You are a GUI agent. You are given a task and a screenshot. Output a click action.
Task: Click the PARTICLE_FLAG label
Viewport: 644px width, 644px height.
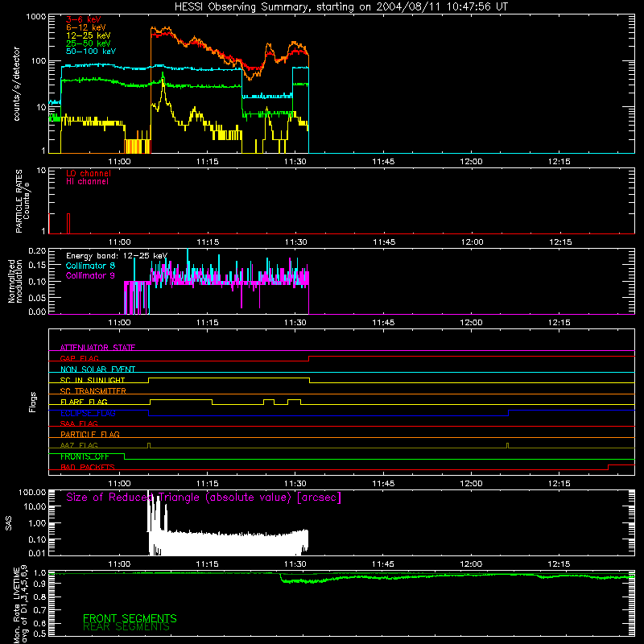90,434
